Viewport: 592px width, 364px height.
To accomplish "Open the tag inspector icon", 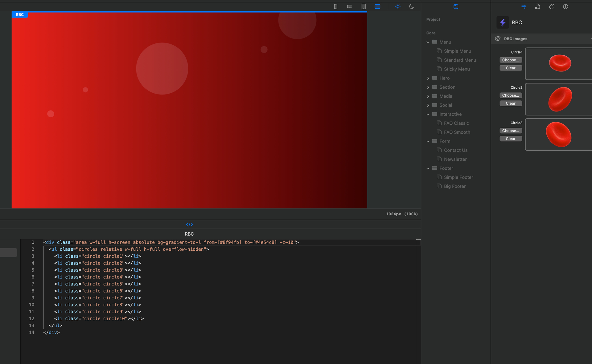I will click(x=552, y=6).
